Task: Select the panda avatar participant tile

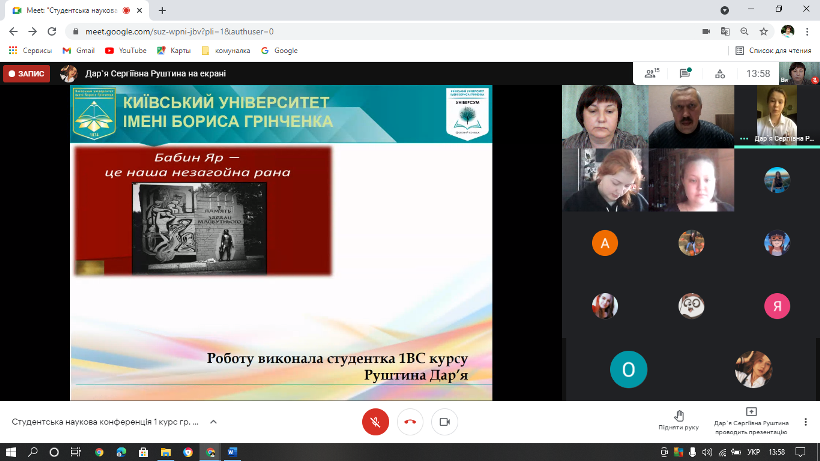Action: click(691, 306)
